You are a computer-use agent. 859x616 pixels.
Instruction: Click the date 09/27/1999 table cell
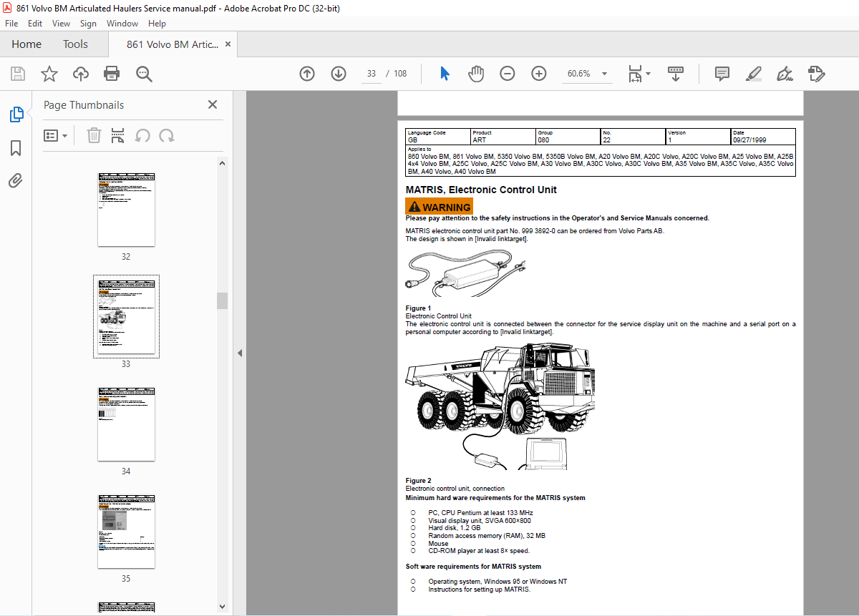pyautogui.click(x=763, y=137)
